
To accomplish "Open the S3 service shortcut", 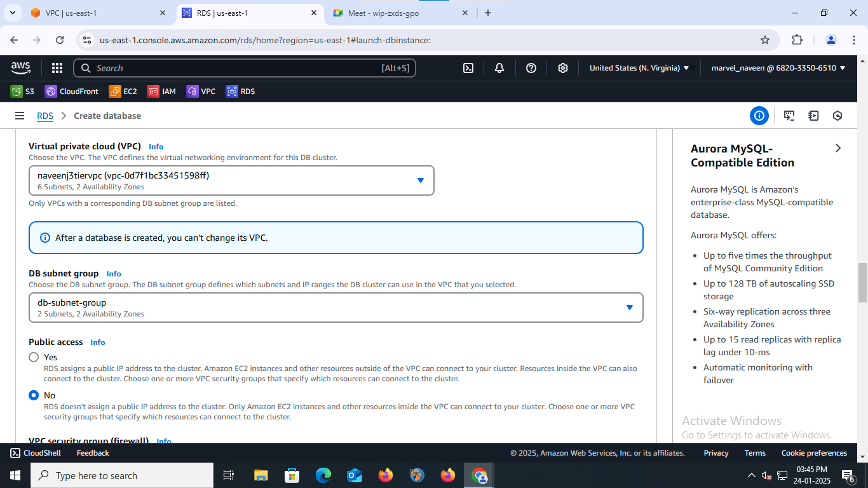I will [22, 91].
